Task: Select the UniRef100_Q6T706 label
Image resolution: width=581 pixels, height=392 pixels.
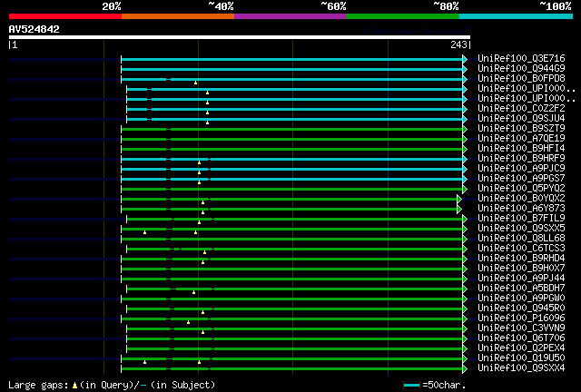Action: click(x=521, y=338)
